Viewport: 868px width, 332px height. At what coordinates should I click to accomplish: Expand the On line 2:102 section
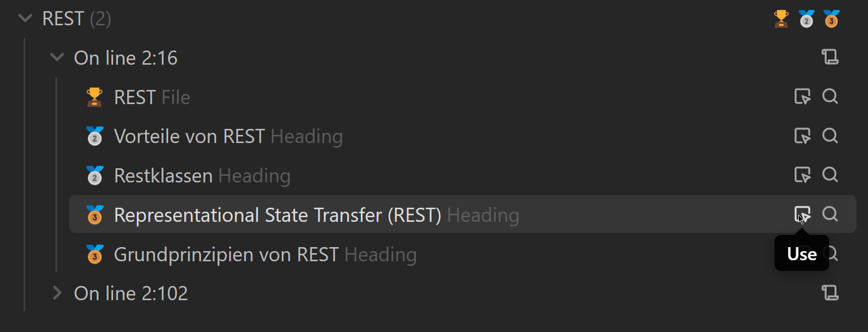click(57, 293)
